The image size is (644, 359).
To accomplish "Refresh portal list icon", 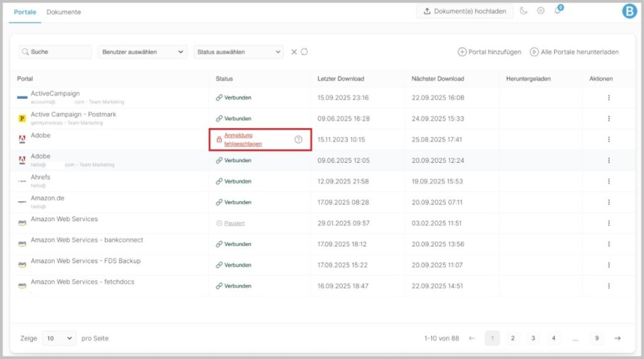I will [304, 52].
